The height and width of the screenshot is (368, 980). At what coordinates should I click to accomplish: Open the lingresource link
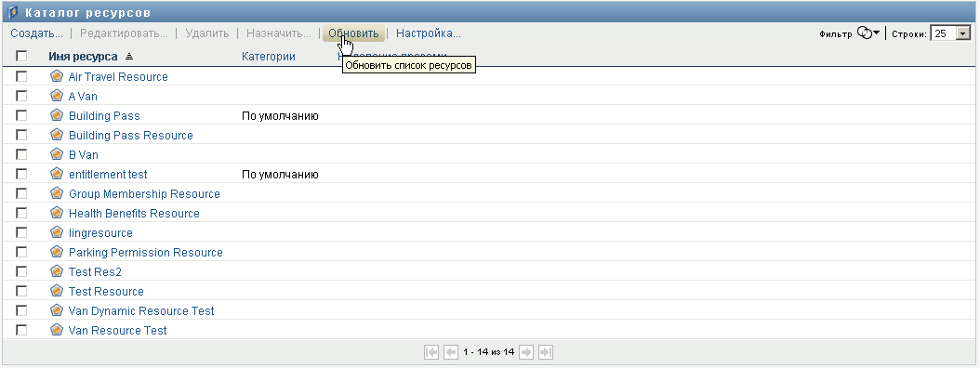tap(100, 232)
